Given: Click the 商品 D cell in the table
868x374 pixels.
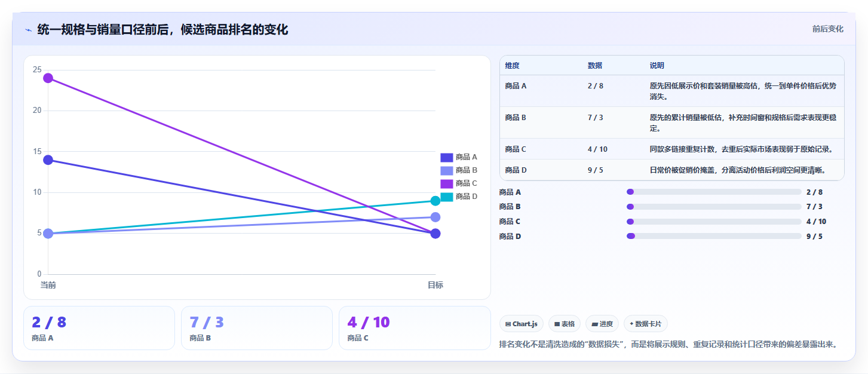Looking at the screenshot, I should pyautogui.click(x=516, y=170).
